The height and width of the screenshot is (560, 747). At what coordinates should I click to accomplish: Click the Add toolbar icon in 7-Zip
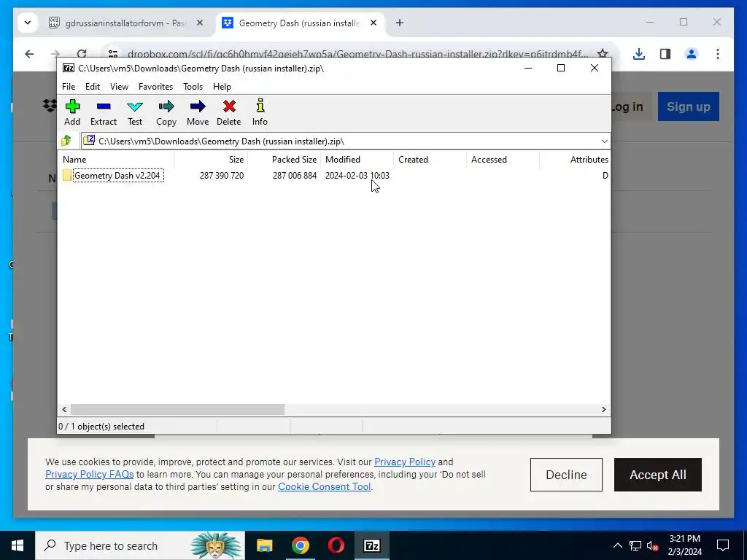72,112
